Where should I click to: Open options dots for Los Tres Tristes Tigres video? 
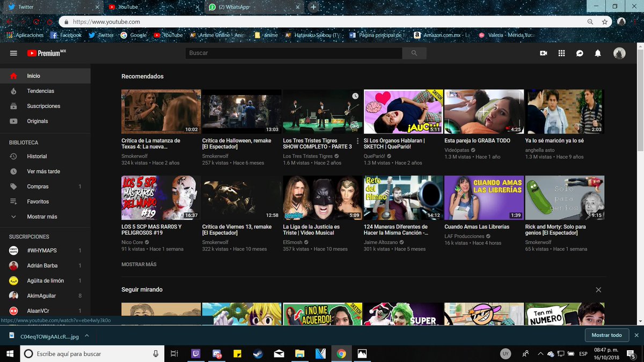point(358,142)
